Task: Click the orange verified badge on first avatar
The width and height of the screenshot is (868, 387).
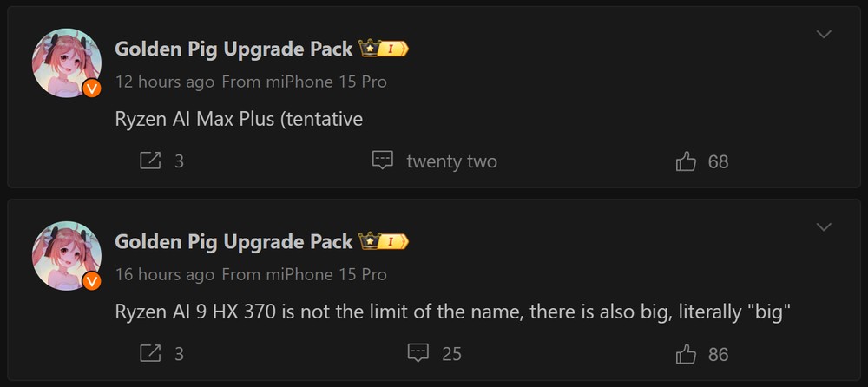Action: click(x=92, y=89)
